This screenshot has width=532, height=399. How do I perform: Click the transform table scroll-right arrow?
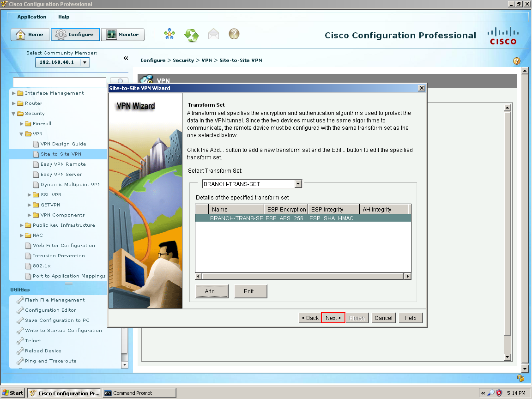[x=407, y=277]
